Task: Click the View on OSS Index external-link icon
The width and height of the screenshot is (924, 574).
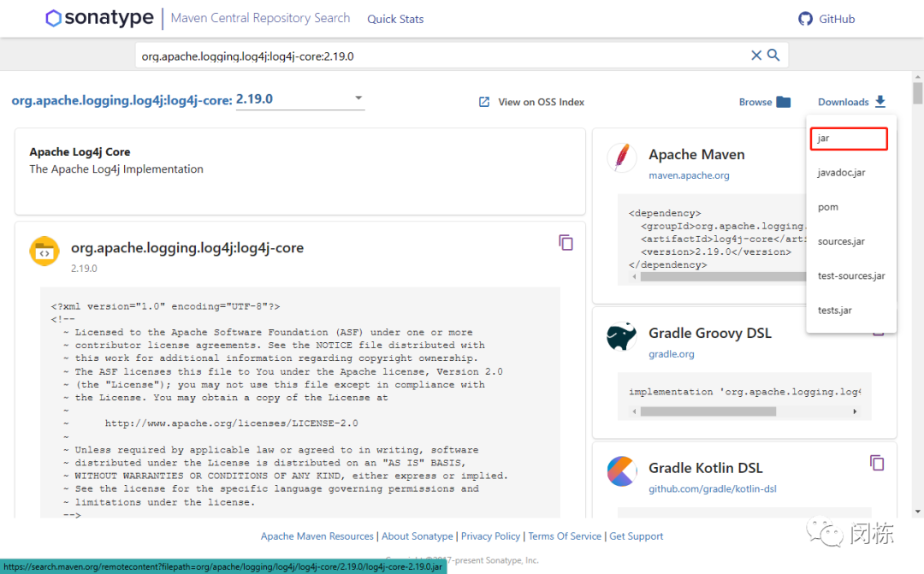Action: (x=483, y=102)
